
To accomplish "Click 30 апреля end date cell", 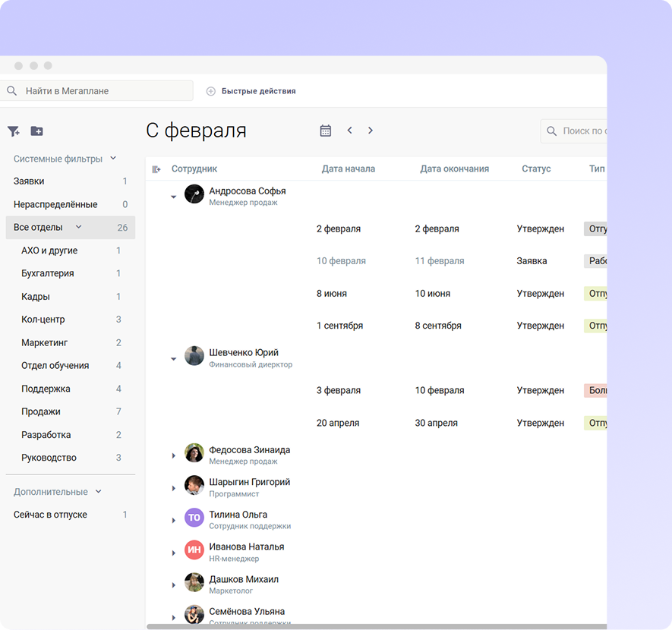I will point(437,423).
